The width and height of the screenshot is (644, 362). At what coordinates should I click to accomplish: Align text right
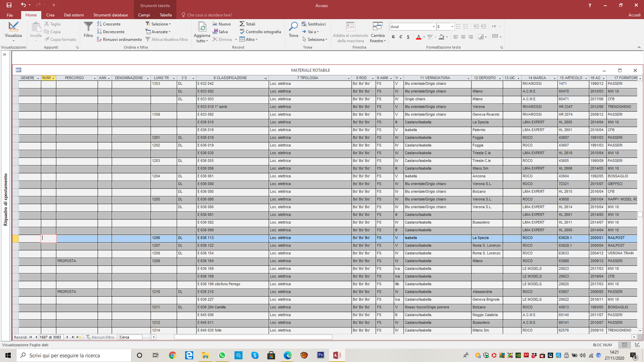(x=470, y=37)
